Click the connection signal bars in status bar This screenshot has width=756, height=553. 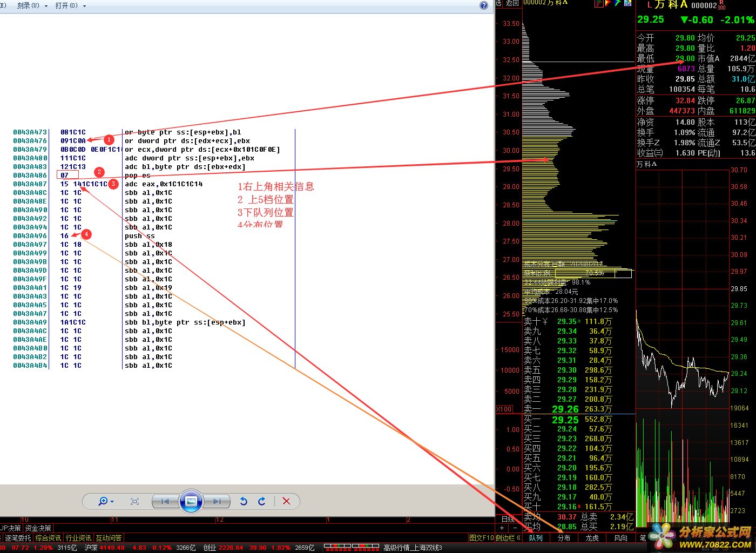(x=352, y=548)
